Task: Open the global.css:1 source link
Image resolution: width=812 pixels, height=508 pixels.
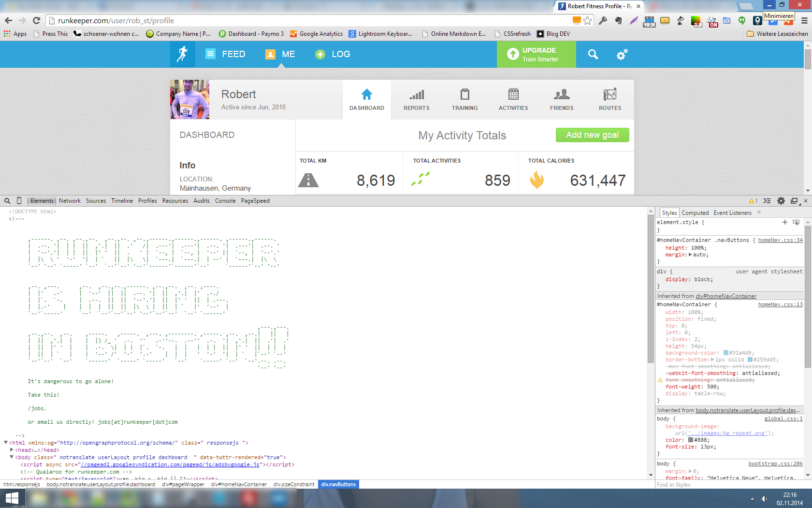Action: click(783, 419)
